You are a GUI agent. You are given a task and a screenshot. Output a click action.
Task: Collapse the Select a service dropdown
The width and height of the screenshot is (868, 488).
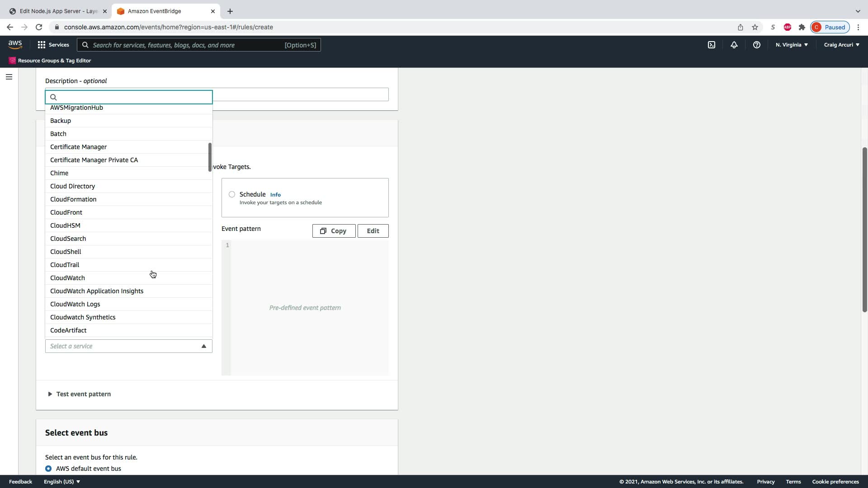click(204, 346)
